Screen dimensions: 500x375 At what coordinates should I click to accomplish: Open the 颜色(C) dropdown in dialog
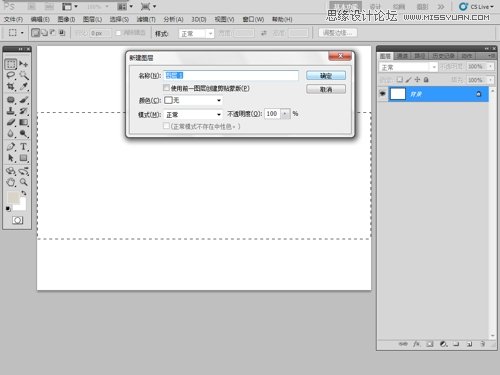click(x=193, y=100)
